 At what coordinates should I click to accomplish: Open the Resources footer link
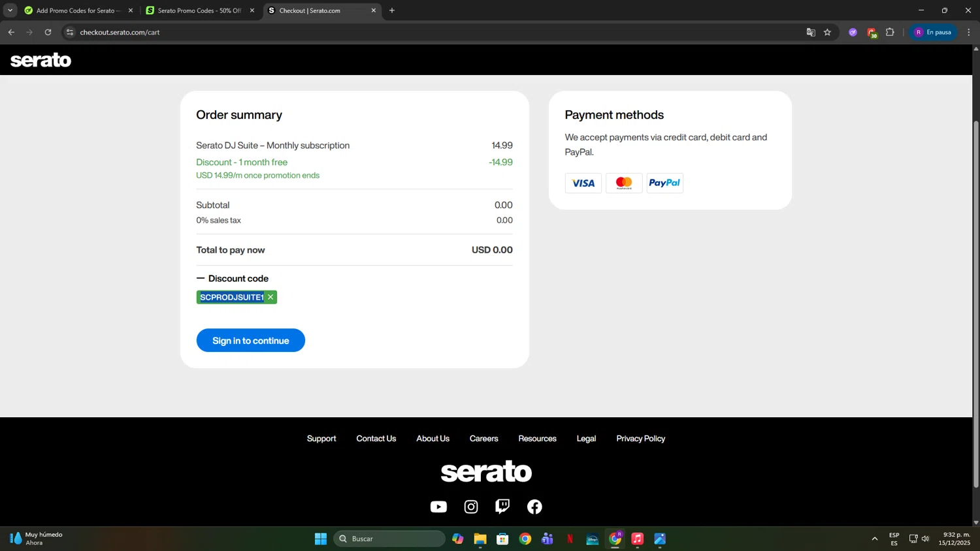coord(538,439)
